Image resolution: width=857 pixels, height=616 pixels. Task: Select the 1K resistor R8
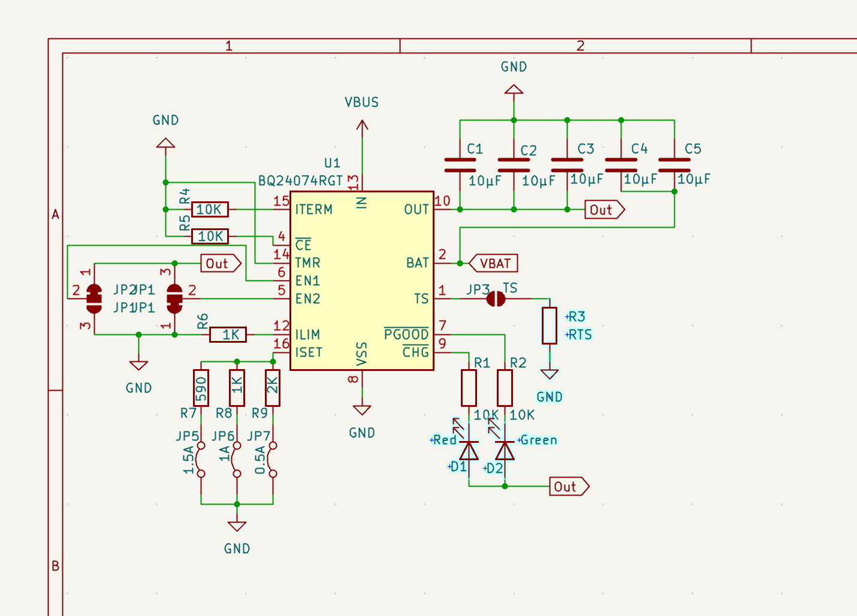coord(237,388)
